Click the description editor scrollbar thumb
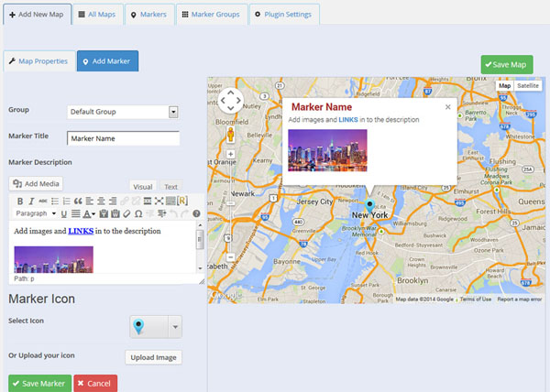 point(200,240)
